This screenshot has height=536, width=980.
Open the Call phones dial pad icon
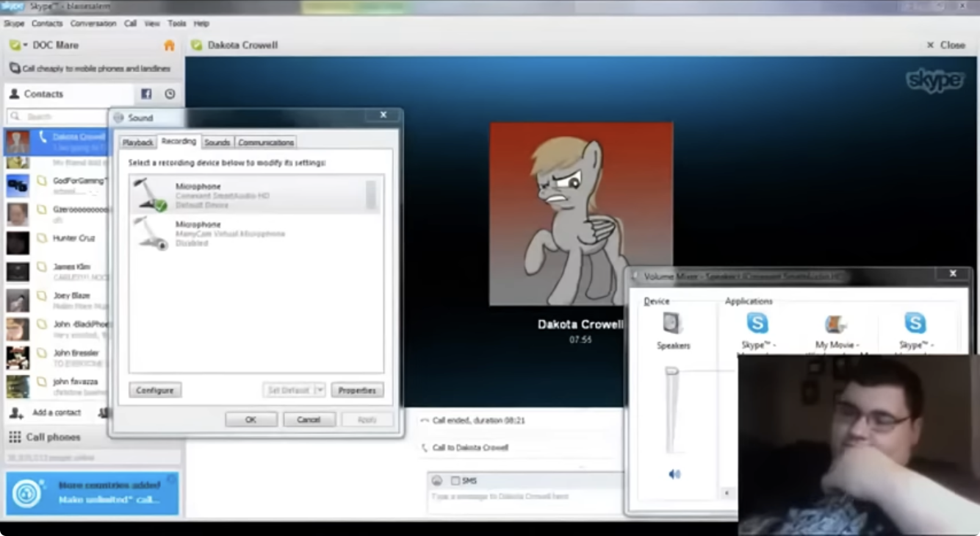point(15,437)
